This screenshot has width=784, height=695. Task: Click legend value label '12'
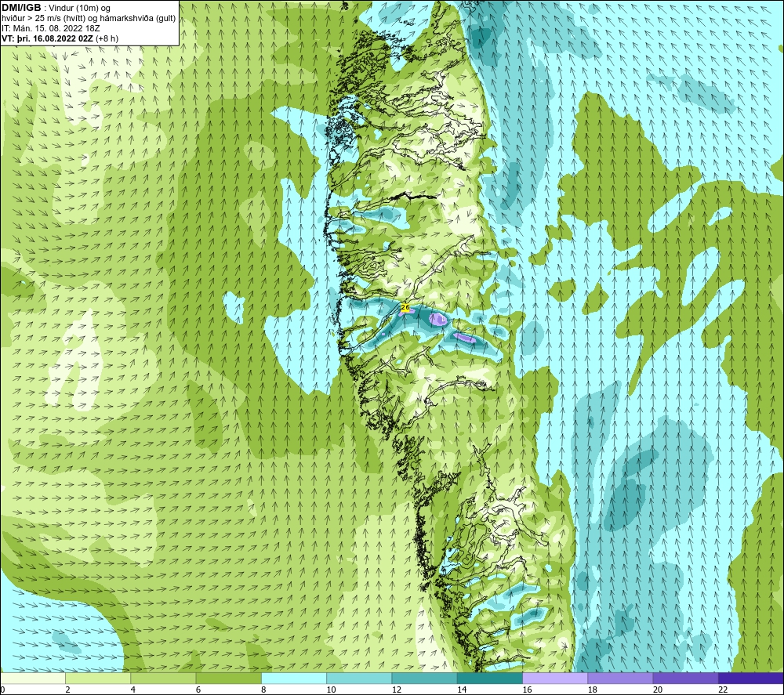tap(396, 690)
